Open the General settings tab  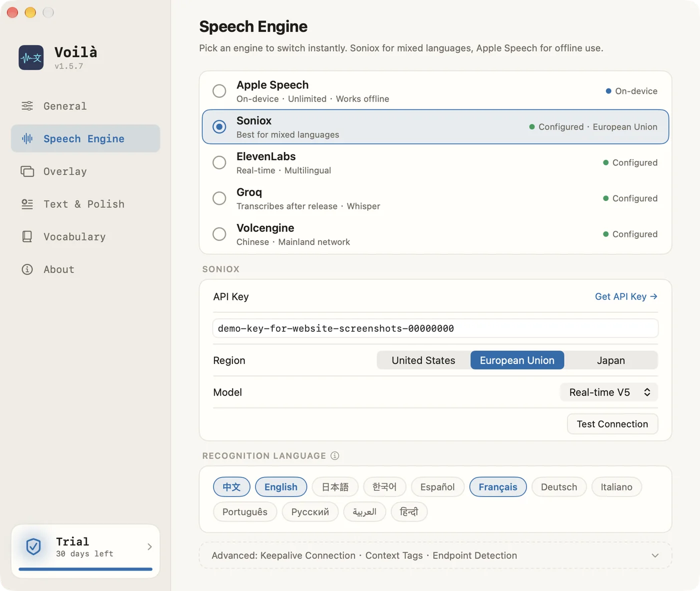pos(85,106)
